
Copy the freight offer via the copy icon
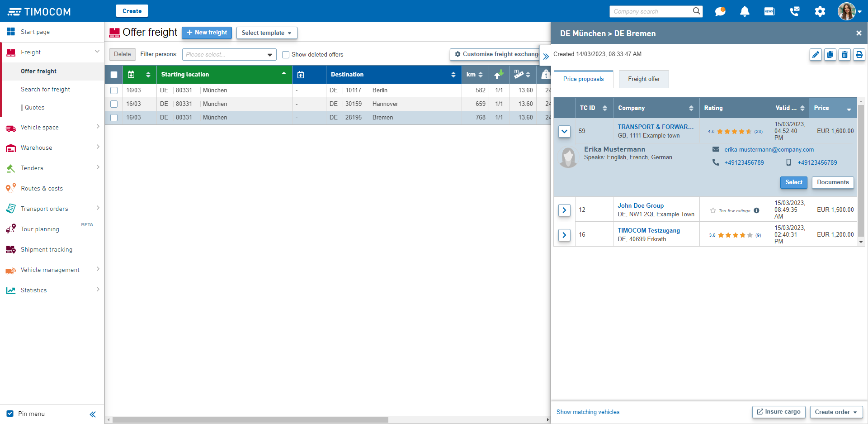pos(830,54)
